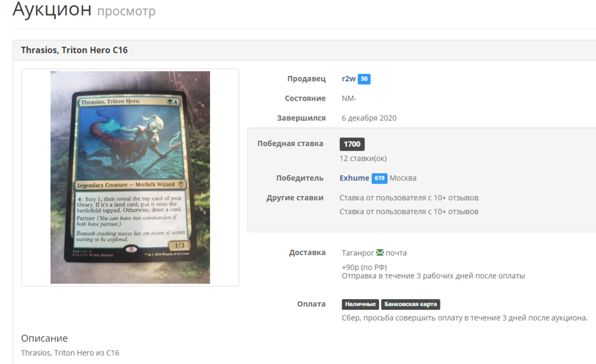Click the Таганрог delivery city text
Image resolution: width=596 pixels, height=364 pixels.
[x=358, y=253]
